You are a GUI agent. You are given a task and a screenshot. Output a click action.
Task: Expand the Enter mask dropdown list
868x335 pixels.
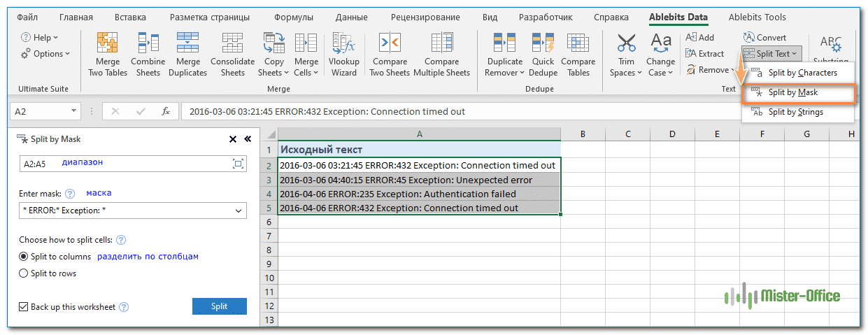[x=239, y=211]
